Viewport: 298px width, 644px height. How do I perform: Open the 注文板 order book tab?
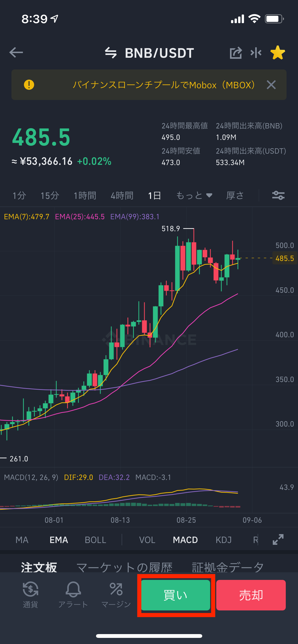(x=39, y=567)
